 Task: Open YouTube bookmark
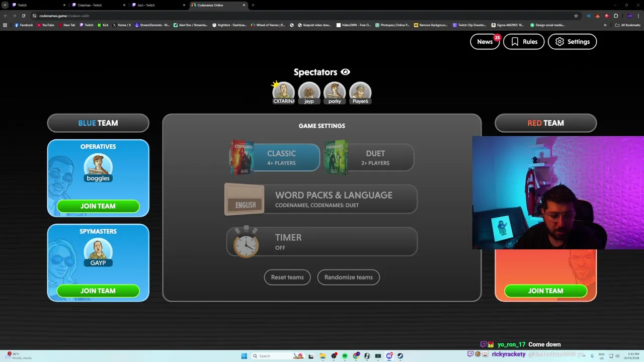pyautogui.click(x=45, y=25)
